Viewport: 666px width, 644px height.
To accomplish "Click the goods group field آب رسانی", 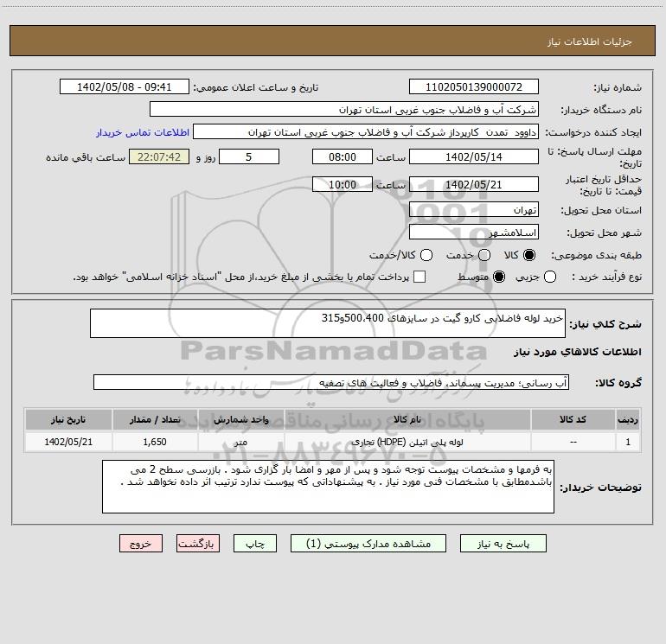I will point(331,382).
